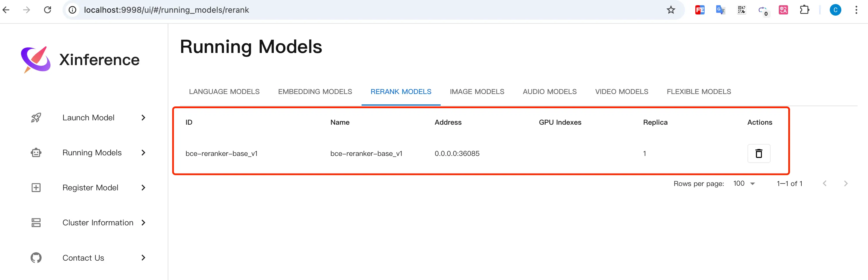The image size is (868, 280).
Task: Click the 1–1 of 1 pagination text
Action: (x=789, y=183)
